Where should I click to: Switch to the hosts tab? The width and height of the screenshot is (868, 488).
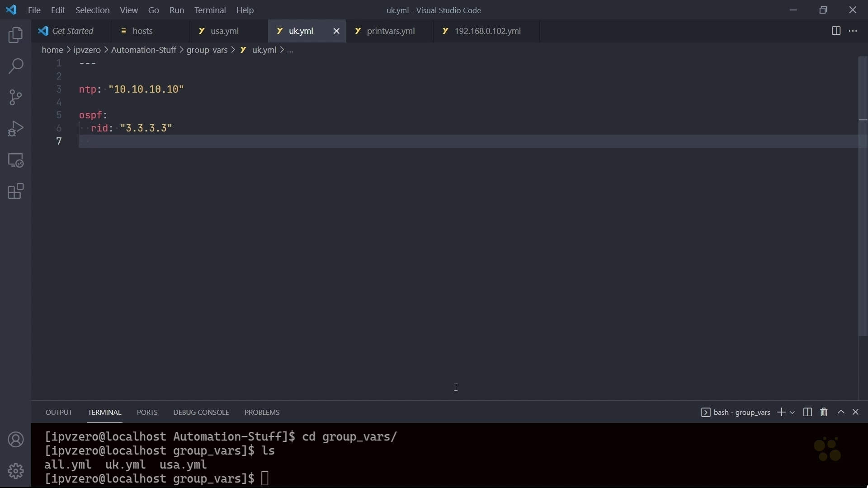coord(151,31)
